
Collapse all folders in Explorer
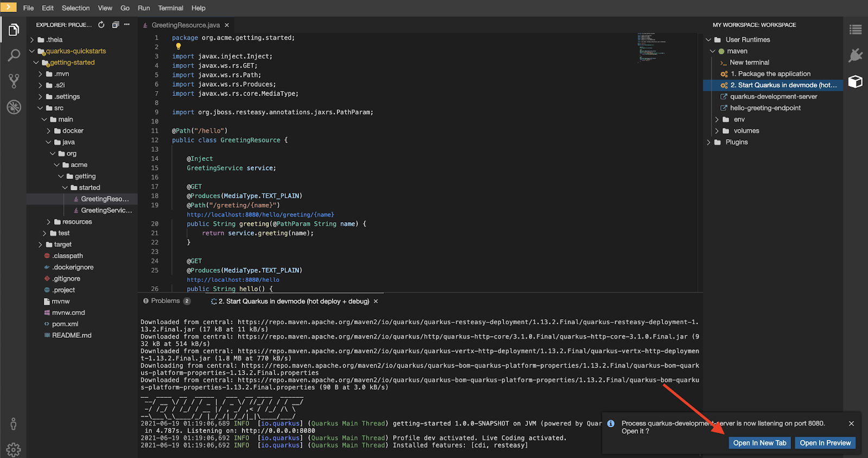(x=115, y=25)
